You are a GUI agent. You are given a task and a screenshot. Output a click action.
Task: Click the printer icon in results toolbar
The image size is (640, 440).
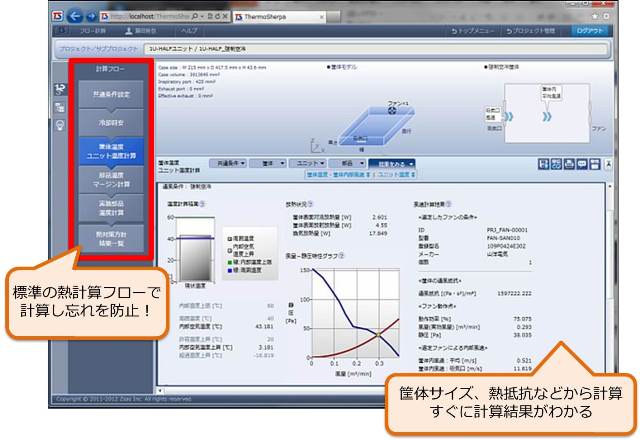[x=569, y=164]
